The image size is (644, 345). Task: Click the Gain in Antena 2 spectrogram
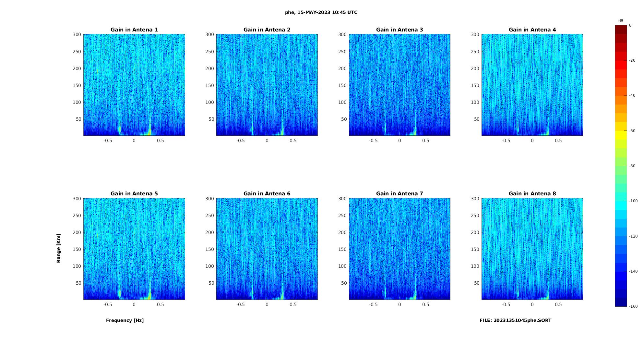point(267,85)
